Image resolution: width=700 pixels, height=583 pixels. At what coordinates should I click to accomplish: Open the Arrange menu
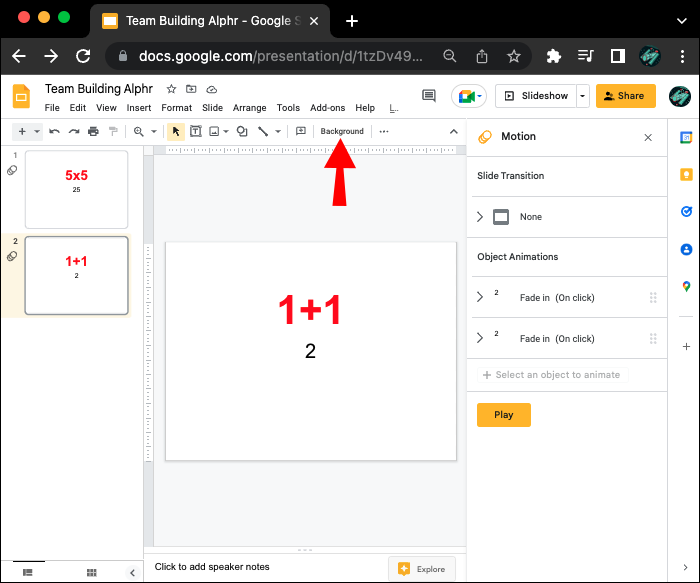point(250,108)
